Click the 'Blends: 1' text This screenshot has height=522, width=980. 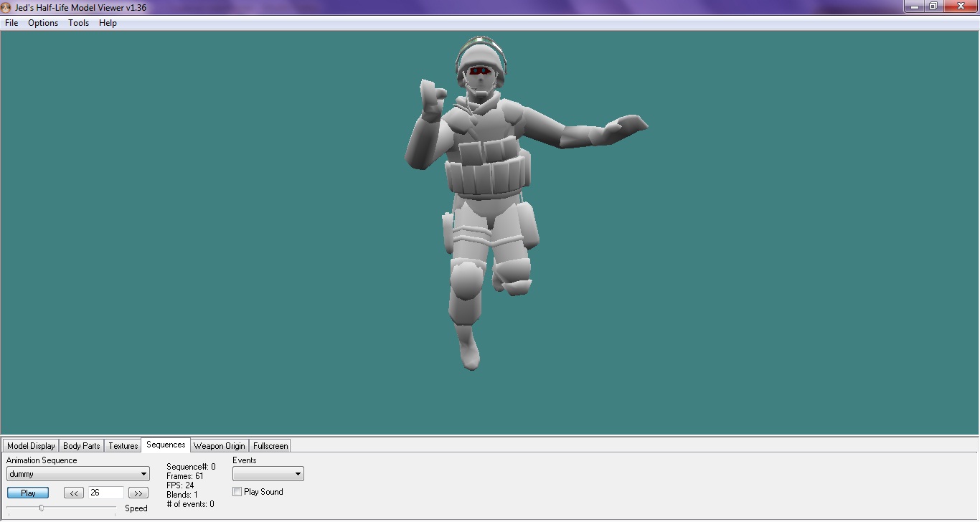click(182, 495)
